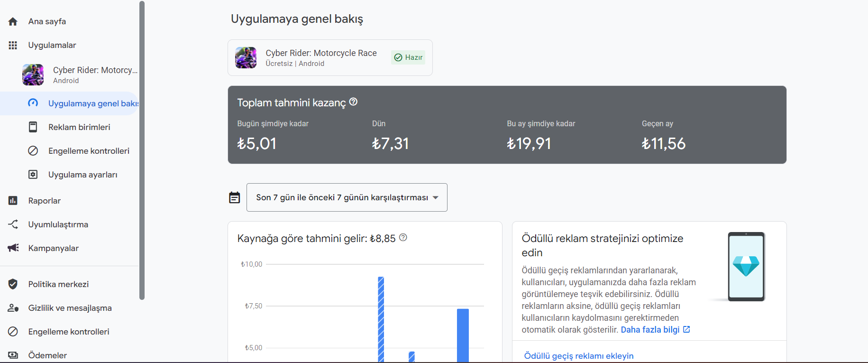Open Uygulama ayarları settings icon

[x=33, y=175]
